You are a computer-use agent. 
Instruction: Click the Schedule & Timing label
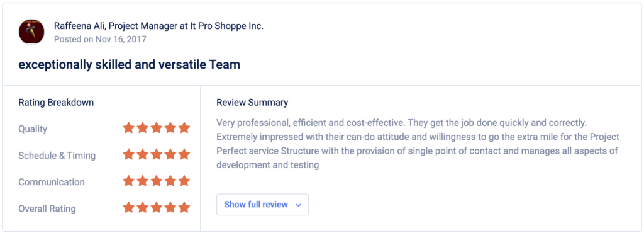point(57,156)
